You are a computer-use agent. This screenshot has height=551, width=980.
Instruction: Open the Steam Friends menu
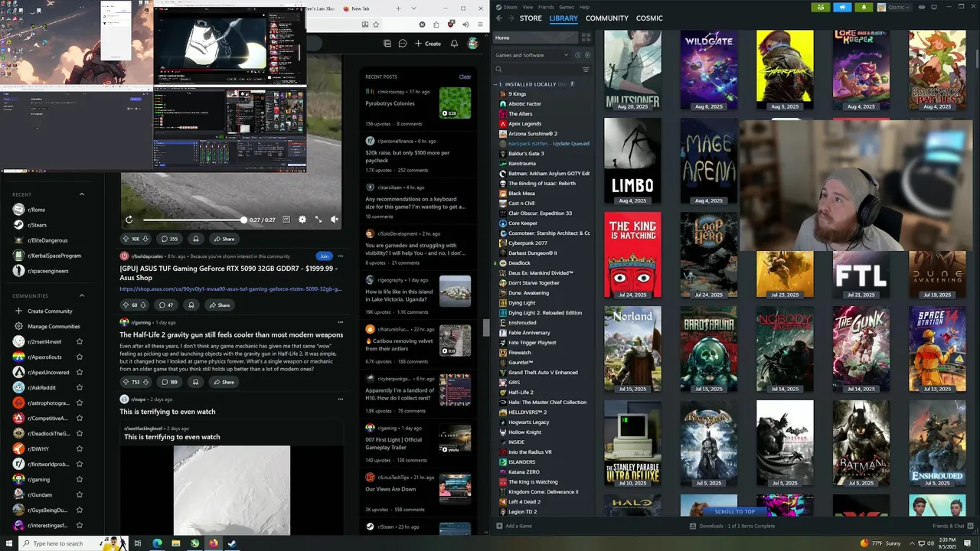546,7
